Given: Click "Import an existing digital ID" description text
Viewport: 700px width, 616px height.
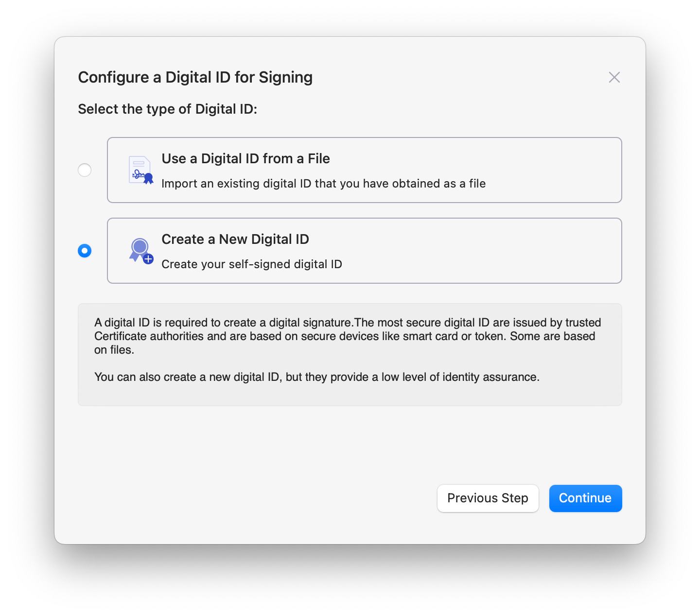Looking at the screenshot, I should (x=323, y=184).
